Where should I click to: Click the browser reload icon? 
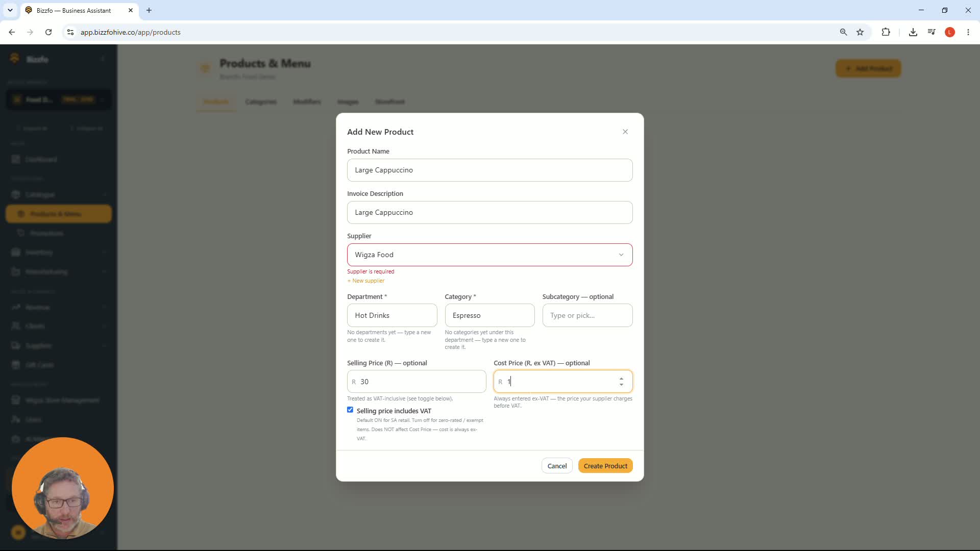tap(48, 32)
